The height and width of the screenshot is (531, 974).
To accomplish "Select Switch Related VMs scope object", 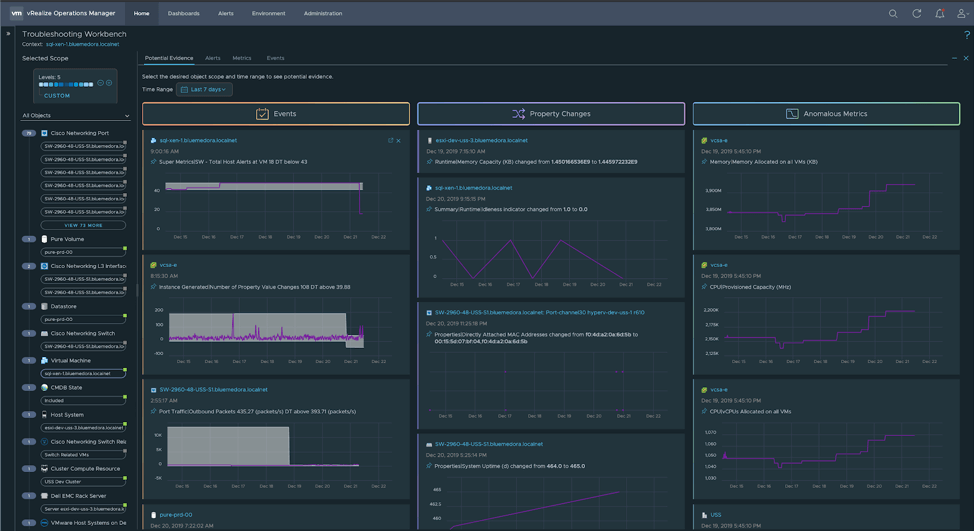I will pos(83,455).
